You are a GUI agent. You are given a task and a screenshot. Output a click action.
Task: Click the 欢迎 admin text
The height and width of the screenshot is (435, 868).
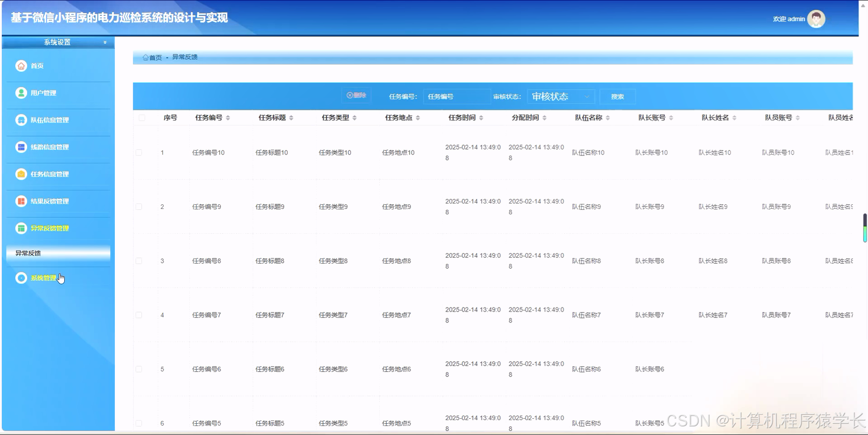click(x=789, y=19)
